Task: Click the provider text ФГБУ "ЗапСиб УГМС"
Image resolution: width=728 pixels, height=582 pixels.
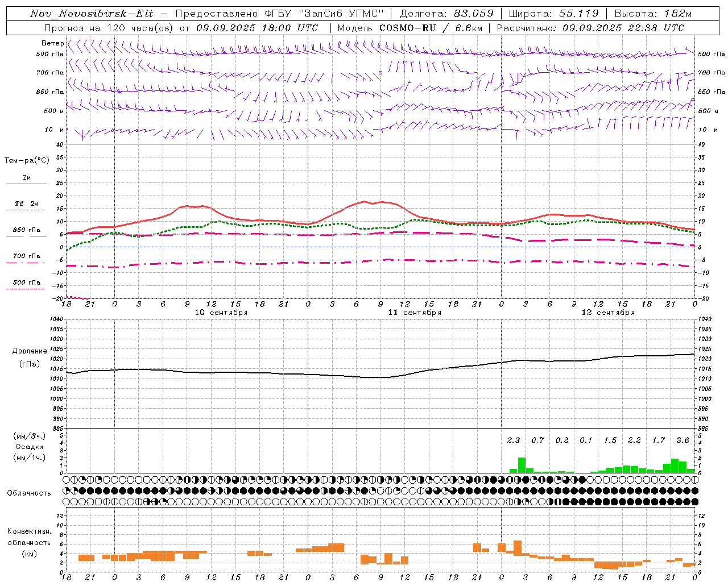Action: click(x=325, y=14)
